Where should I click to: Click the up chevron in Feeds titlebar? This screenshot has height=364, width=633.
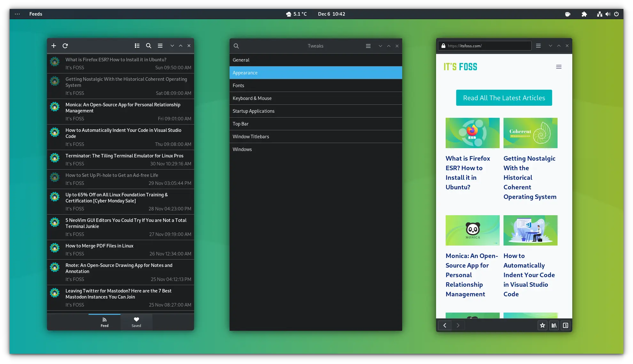tap(181, 46)
